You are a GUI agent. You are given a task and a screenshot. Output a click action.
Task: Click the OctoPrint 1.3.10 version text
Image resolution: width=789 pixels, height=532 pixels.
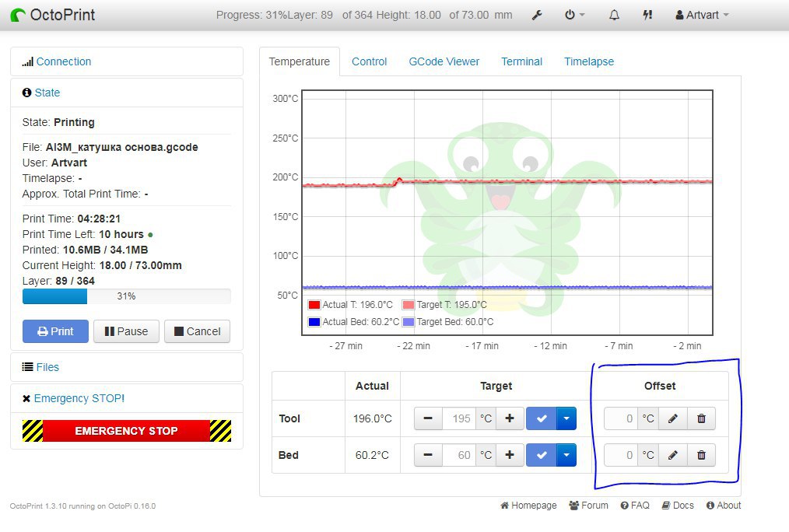(82, 506)
